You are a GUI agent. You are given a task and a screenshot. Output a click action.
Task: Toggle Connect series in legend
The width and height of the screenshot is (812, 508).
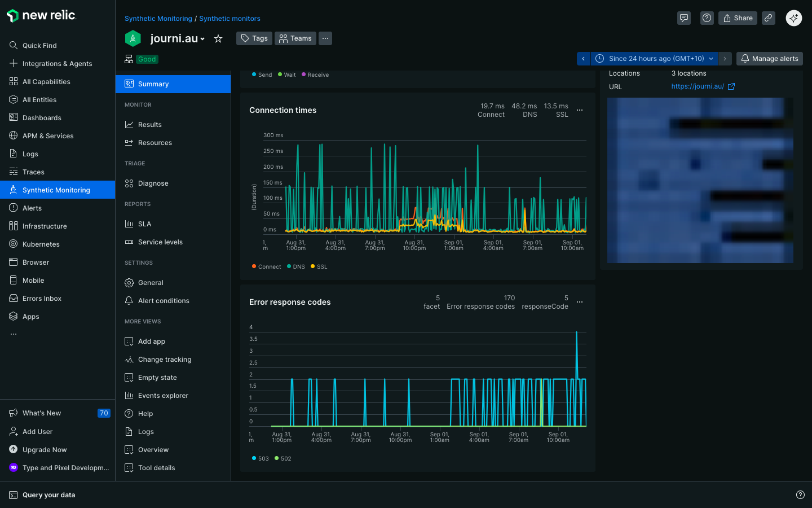266,266
